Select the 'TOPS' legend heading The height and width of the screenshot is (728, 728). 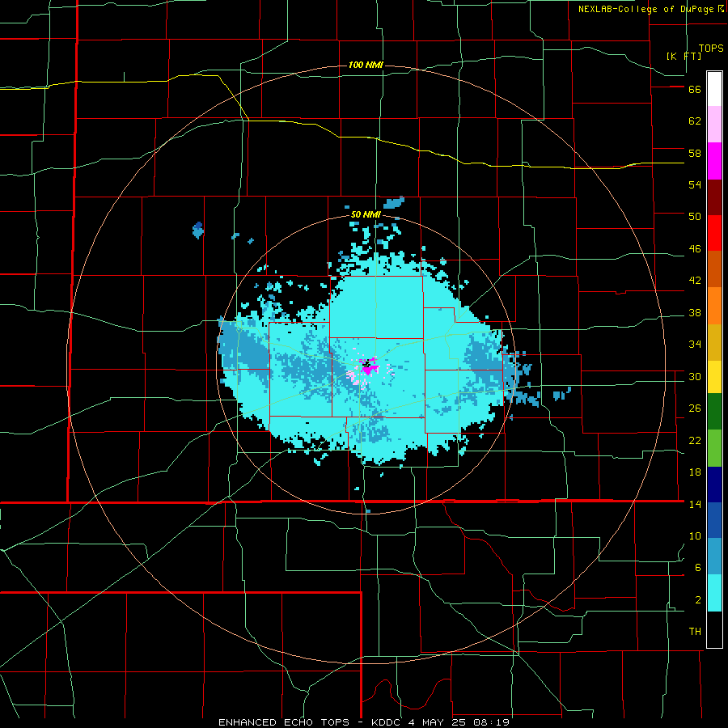click(711, 49)
